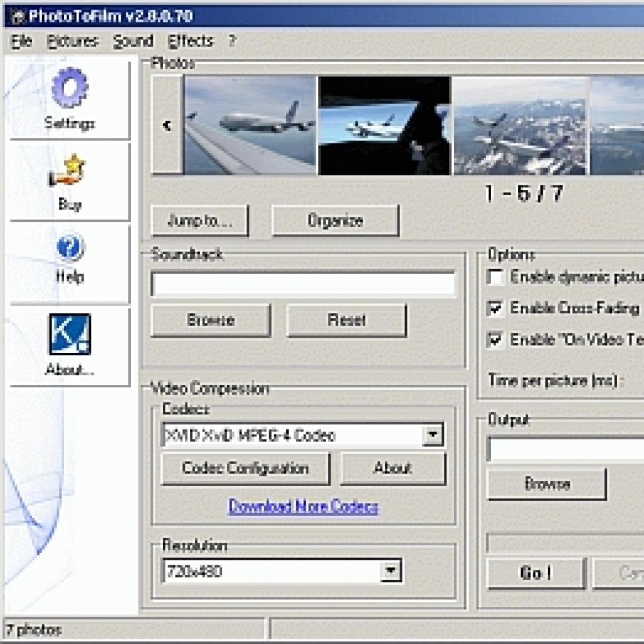Screen dimensions: 644x644
Task: Open the Effects menu
Action: (191, 41)
